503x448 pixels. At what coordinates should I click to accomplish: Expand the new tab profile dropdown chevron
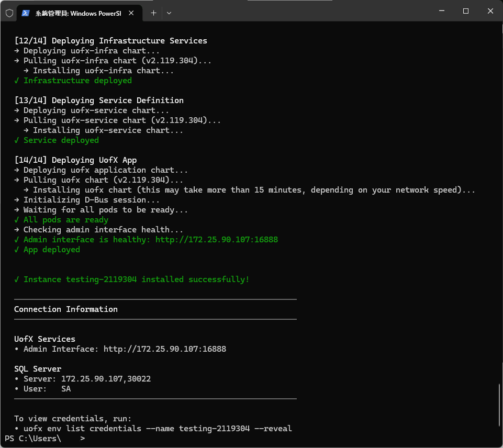click(x=169, y=13)
